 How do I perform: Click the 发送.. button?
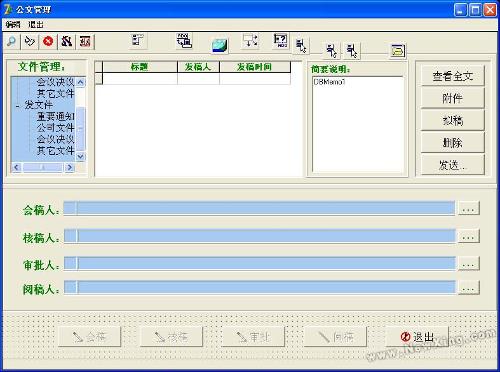click(453, 165)
